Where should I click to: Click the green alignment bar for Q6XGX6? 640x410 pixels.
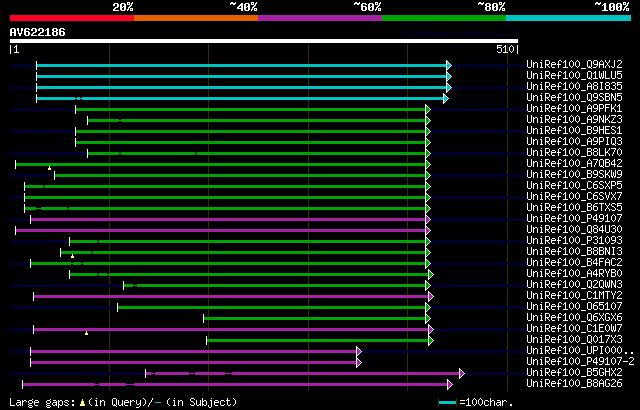pyautogui.click(x=315, y=319)
